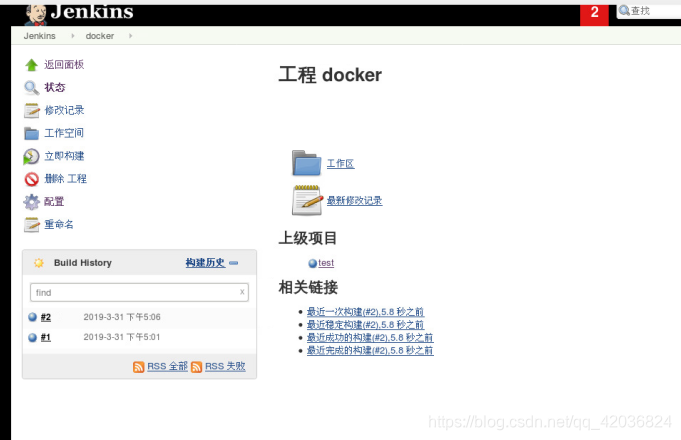Open build #2 link

[46, 318]
